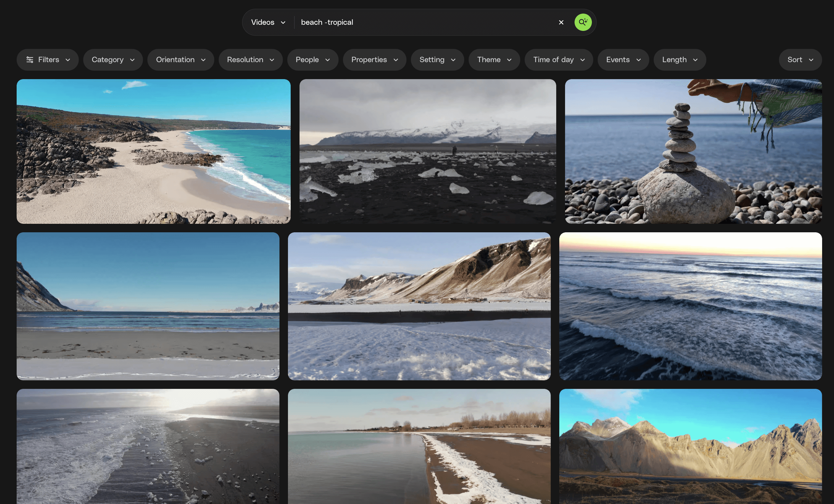
Task: Open the Videos media type dropdown
Action: point(268,22)
